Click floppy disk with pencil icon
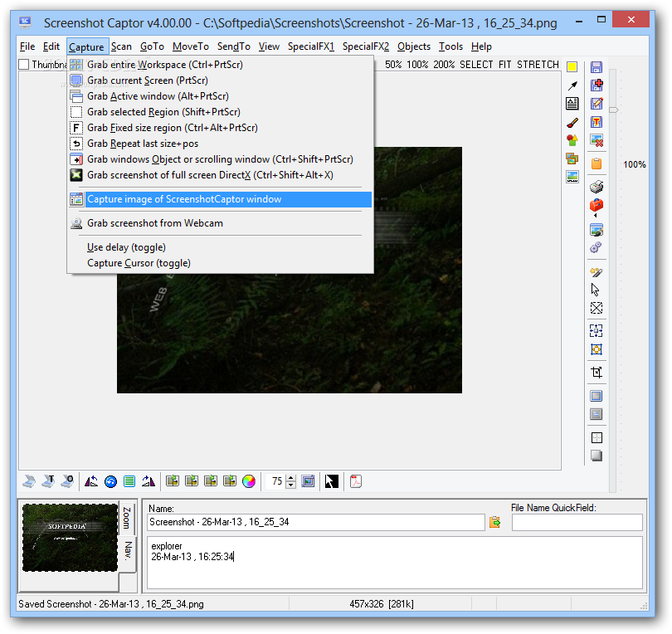This screenshot has height=634, width=672. [x=597, y=104]
